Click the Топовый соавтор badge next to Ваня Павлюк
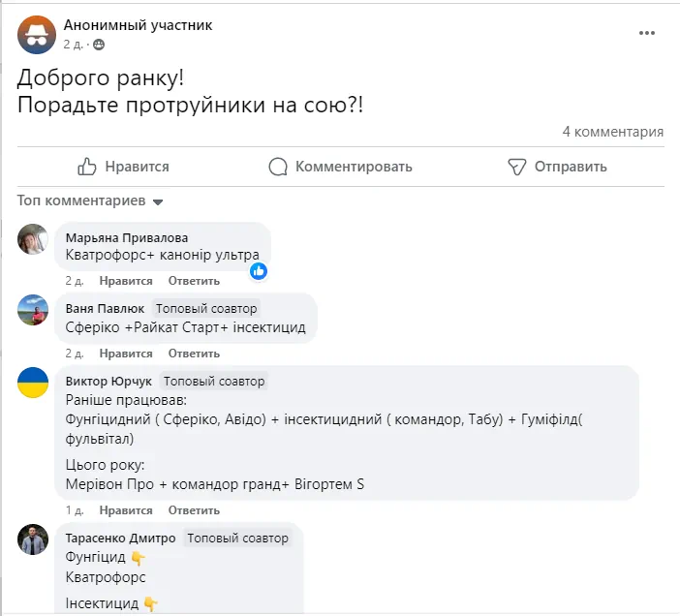This screenshot has width=680, height=616. click(x=206, y=308)
